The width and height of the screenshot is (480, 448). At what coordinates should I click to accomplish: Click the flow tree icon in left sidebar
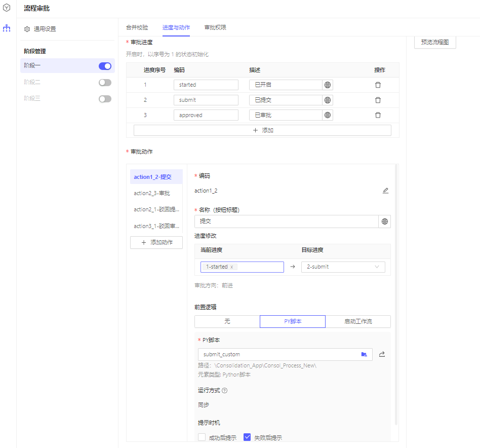point(7,28)
